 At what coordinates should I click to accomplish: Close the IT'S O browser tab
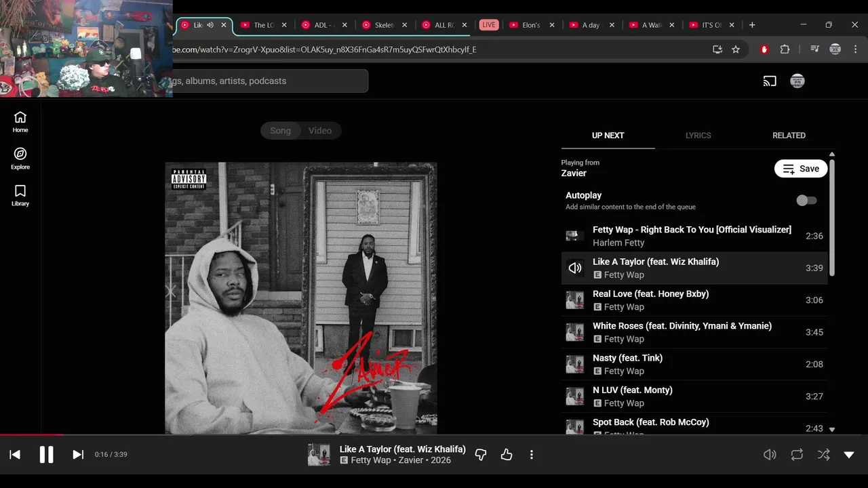(732, 25)
